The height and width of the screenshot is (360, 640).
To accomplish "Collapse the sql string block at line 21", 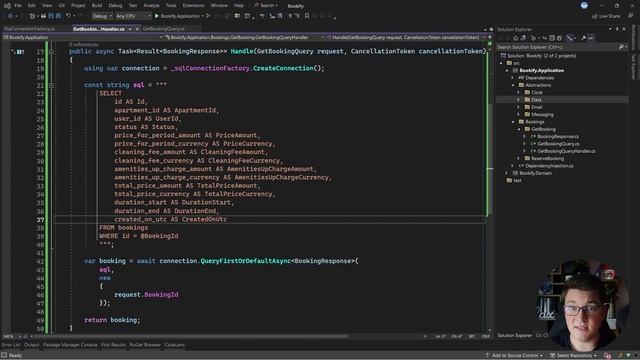I will click(x=51, y=85).
